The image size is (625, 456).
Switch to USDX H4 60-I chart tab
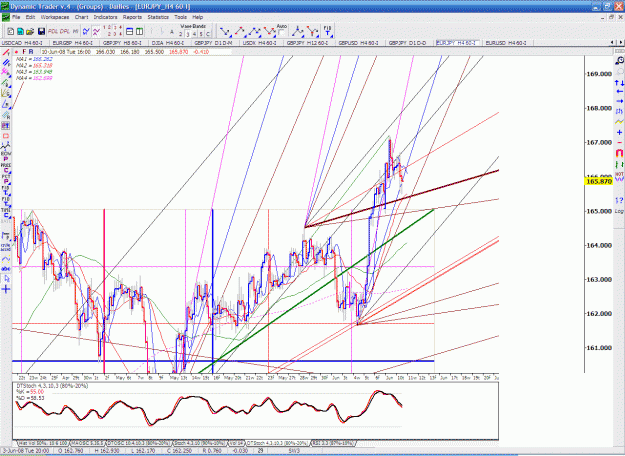[x=260, y=43]
